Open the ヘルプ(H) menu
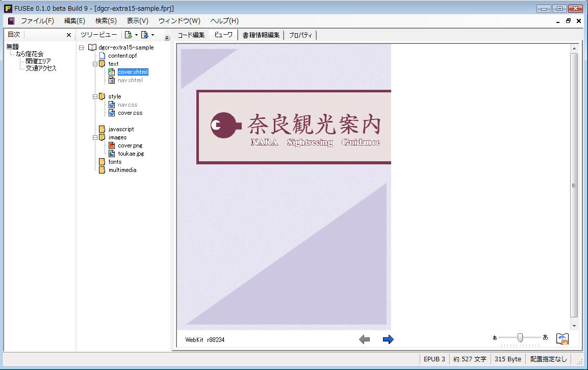This screenshot has height=370, width=588. 224,21
